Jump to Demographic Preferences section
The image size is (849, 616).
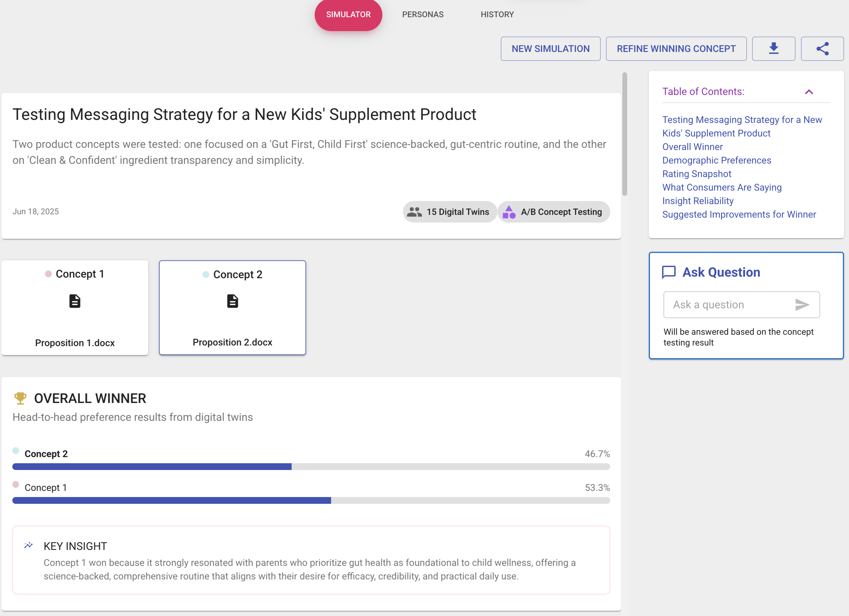click(x=716, y=160)
